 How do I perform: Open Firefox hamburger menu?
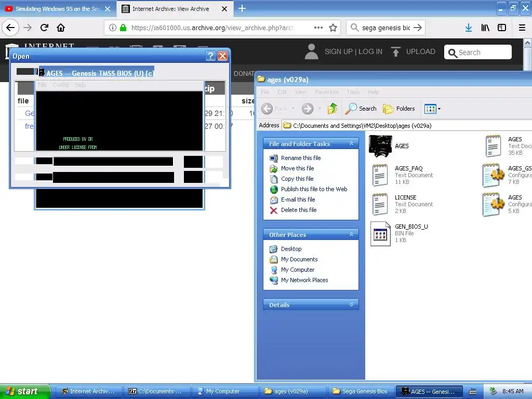point(522,28)
